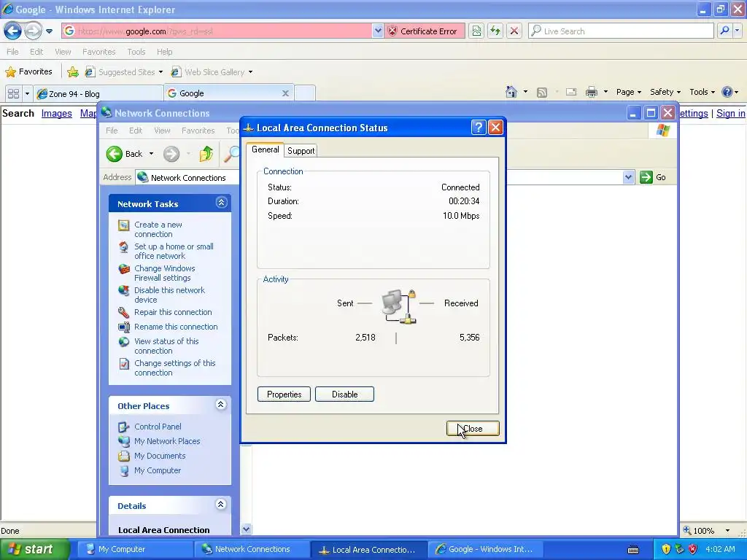Click Rename this connection link
747x560 pixels.
click(176, 327)
